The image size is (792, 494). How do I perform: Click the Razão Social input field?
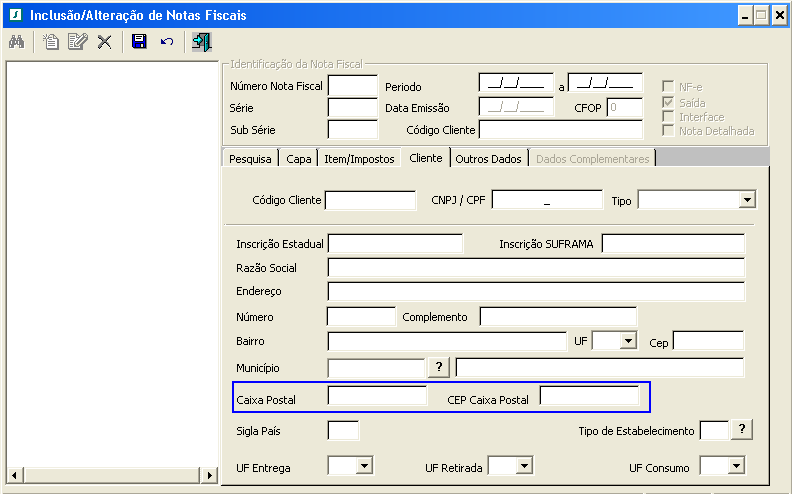tap(536, 267)
